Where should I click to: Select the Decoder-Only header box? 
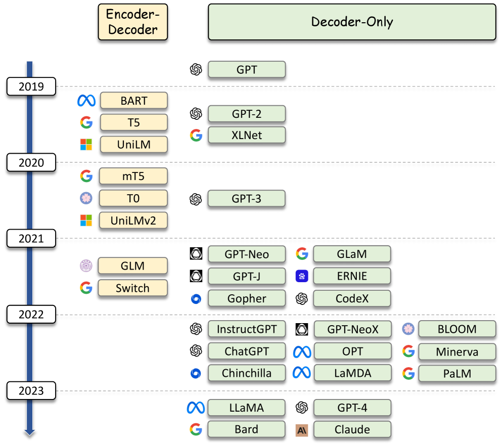352,22
